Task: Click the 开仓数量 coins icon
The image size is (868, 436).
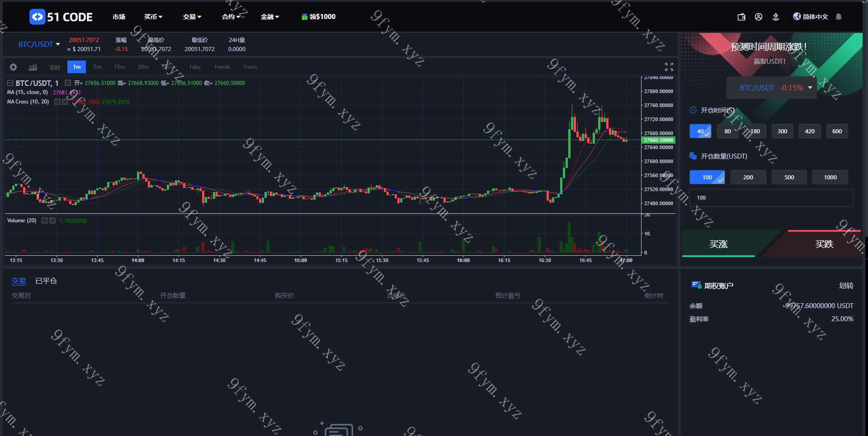Action: 693,156
